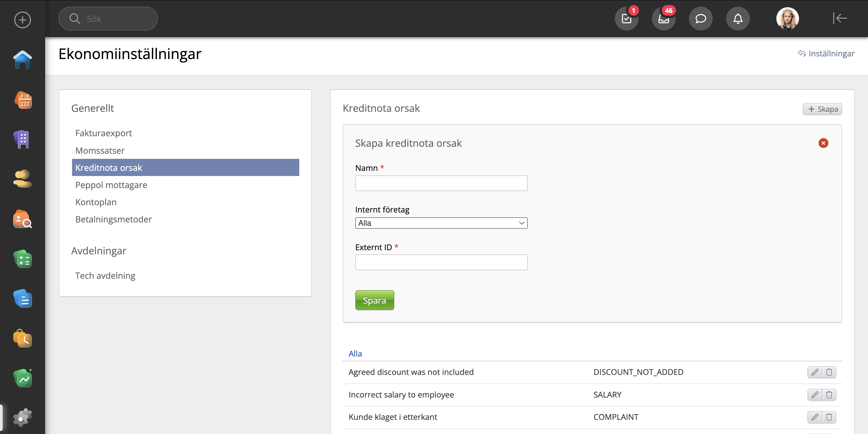Expand the Internt företag dropdown
The height and width of the screenshot is (434, 868).
[x=441, y=223]
